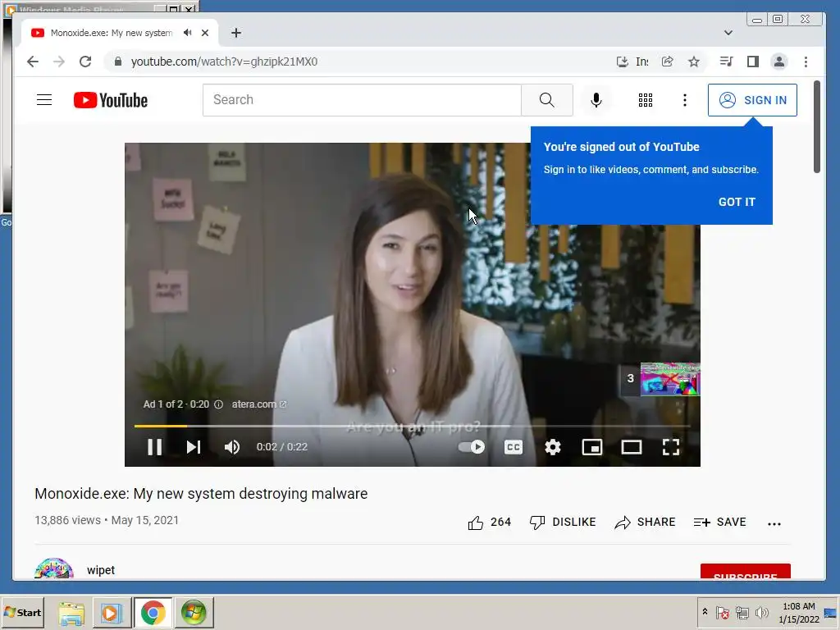Image resolution: width=840 pixels, height=630 pixels.
Task: Click the Windows flag icon on taskbar
Action: coord(194,613)
